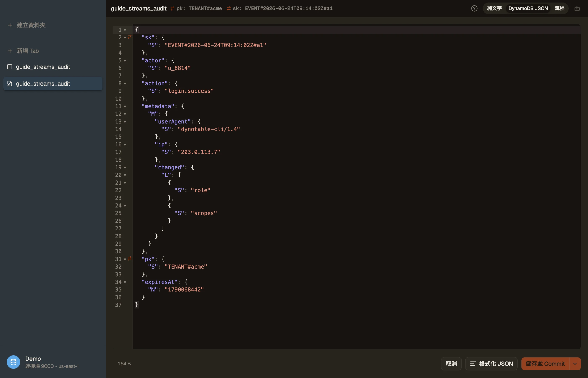The width and height of the screenshot is (588, 378).
Task: Click the partition-key hash marker on line 31
Action: 130,259
